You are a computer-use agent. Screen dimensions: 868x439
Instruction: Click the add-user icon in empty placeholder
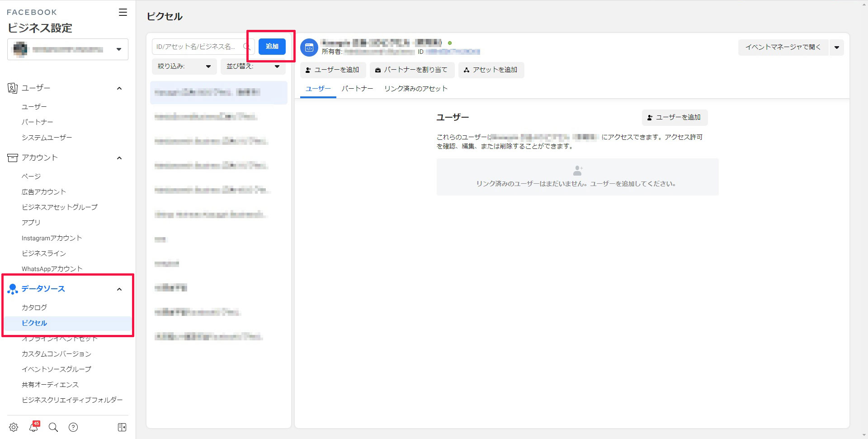coord(578,171)
